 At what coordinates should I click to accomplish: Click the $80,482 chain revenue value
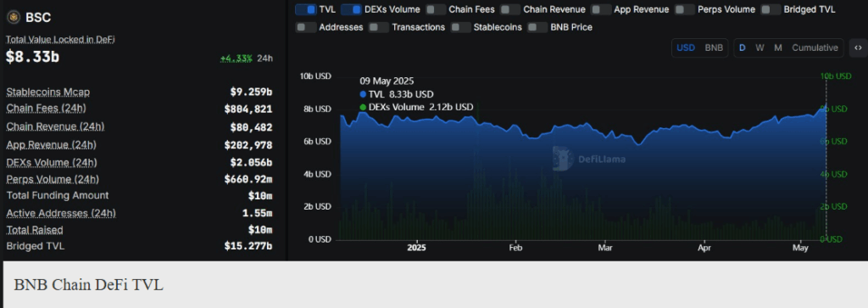pos(251,127)
